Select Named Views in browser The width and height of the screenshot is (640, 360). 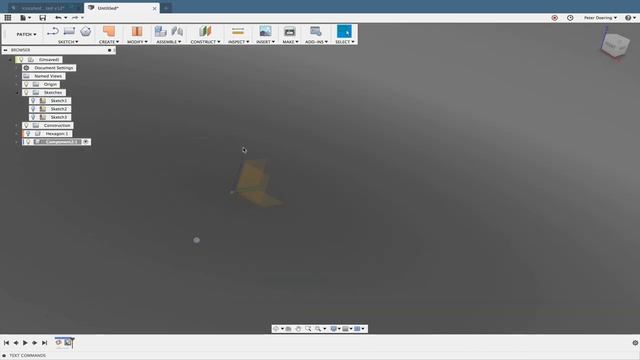pyautogui.click(x=48, y=76)
